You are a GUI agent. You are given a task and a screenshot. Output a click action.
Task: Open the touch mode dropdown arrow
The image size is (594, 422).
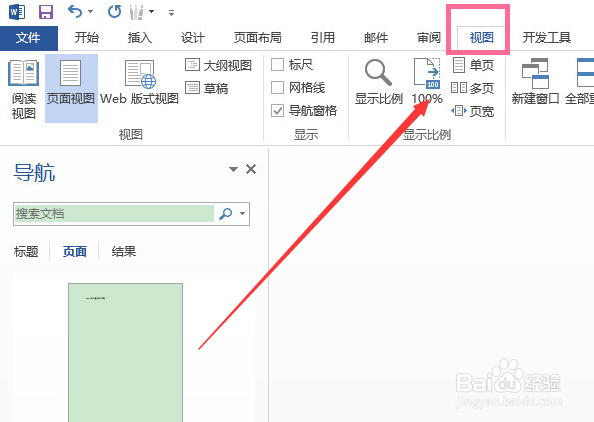coord(152,12)
